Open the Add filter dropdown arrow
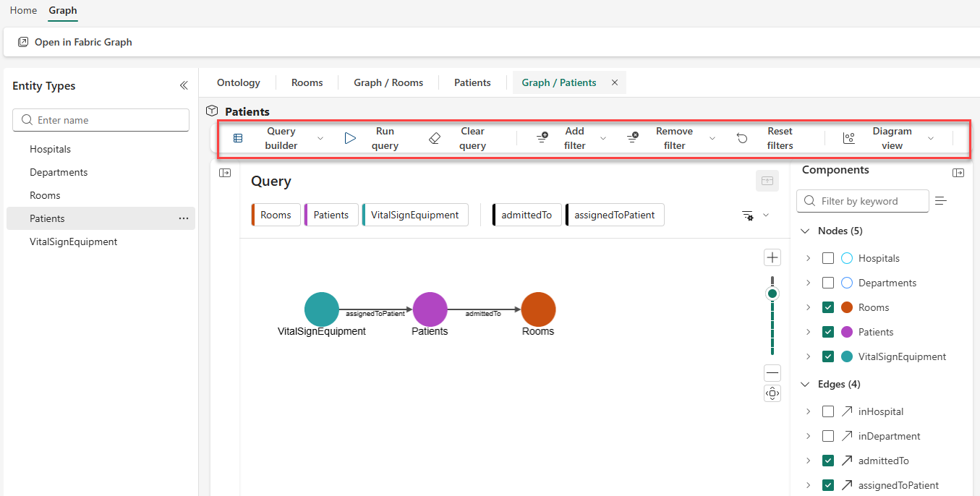Screen dimensions: 980x496 [603, 138]
